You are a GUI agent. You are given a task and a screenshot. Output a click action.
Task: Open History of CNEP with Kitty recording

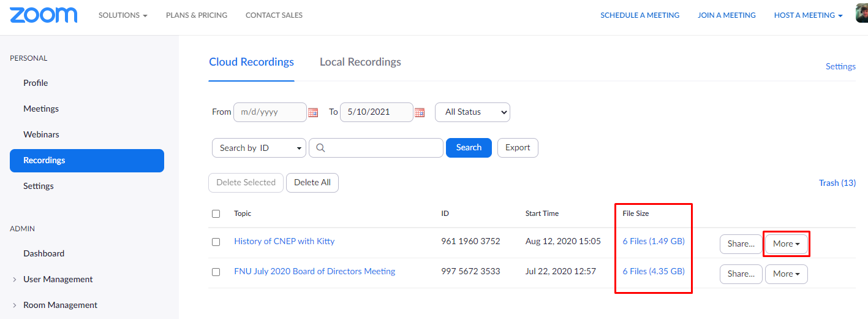pyautogui.click(x=284, y=241)
